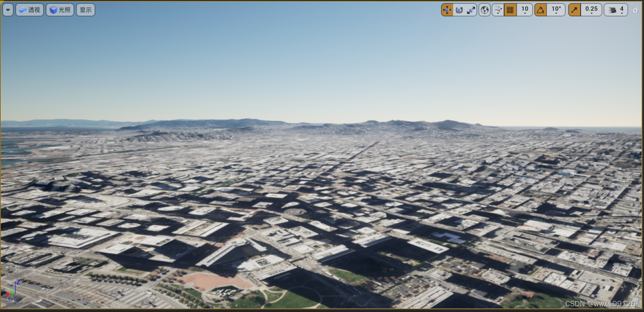The image size is (644, 312).
Task: Click the world/local coordinate globe icon
Action: [485, 9]
